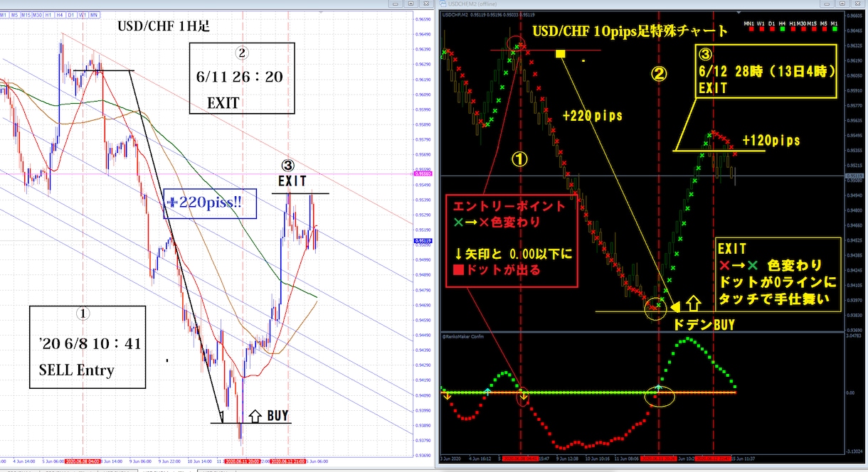Click the "4 Jun 14:00" time axis label

point(23,461)
